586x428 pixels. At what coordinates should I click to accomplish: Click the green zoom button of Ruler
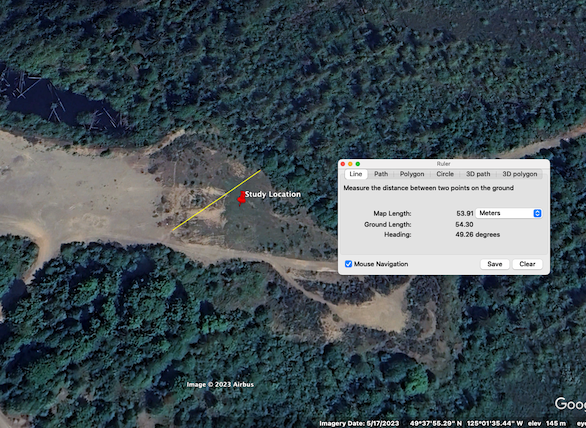coord(358,164)
